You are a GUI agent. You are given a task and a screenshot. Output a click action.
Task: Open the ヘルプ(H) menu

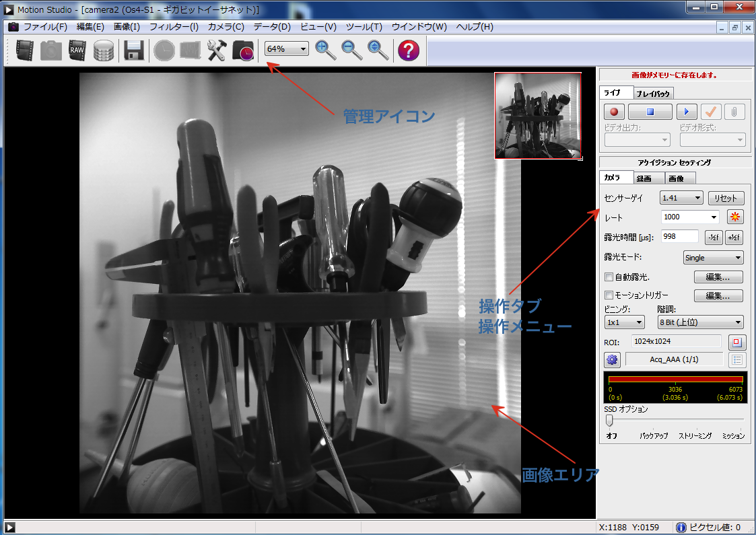[x=475, y=27]
